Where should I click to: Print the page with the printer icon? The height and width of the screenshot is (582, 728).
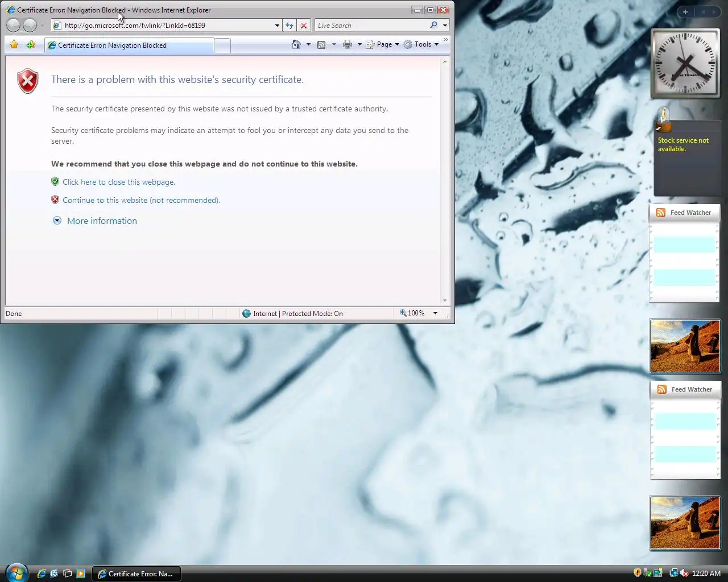point(348,44)
